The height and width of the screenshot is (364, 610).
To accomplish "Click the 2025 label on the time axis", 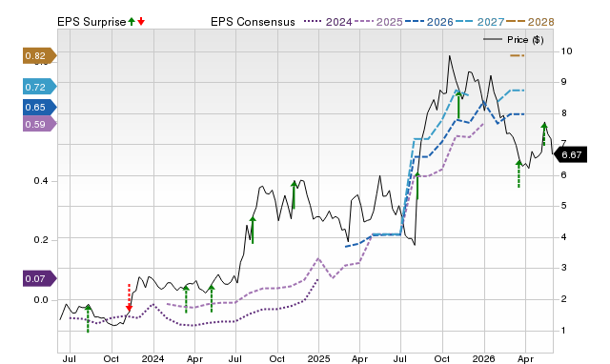I will (x=318, y=358).
